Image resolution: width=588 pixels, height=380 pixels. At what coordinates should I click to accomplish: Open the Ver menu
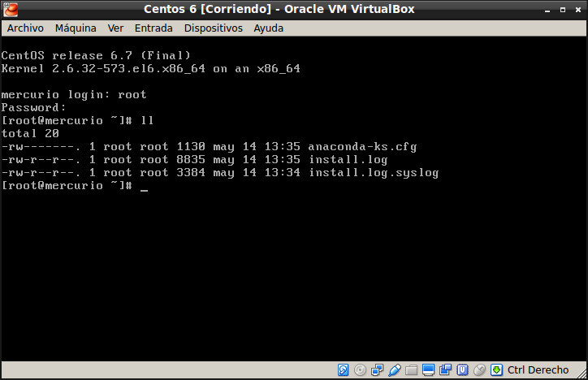click(x=115, y=28)
